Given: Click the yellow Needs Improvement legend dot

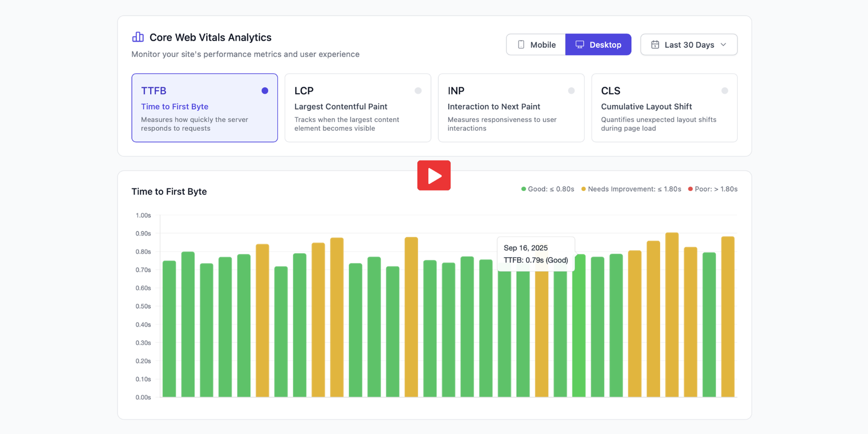Looking at the screenshot, I should [x=584, y=189].
